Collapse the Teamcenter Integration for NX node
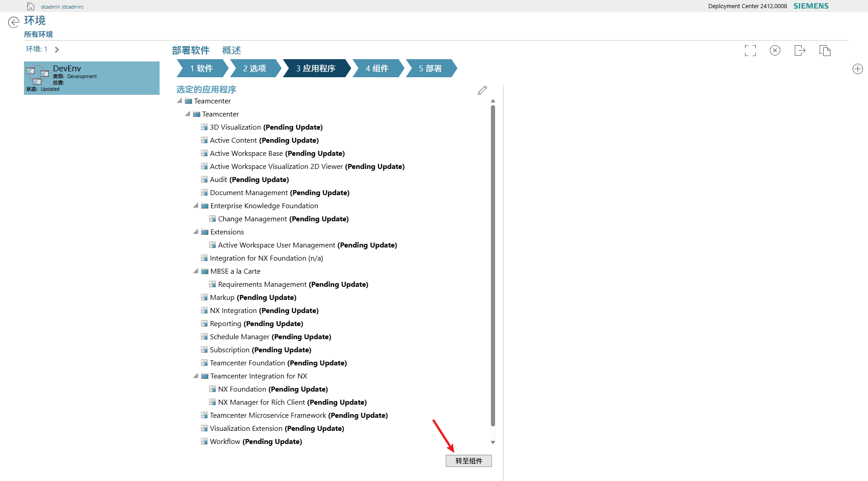 pyautogui.click(x=196, y=375)
